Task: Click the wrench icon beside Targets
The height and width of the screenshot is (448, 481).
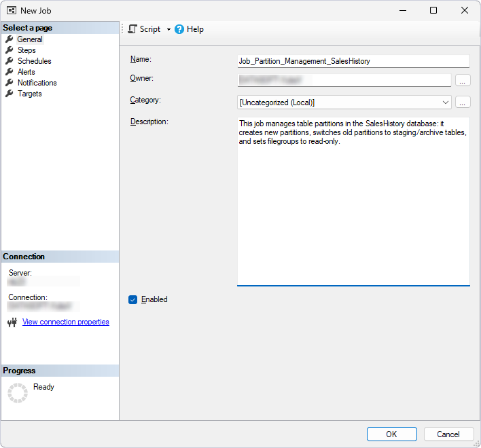Action: (x=10, y=94)
